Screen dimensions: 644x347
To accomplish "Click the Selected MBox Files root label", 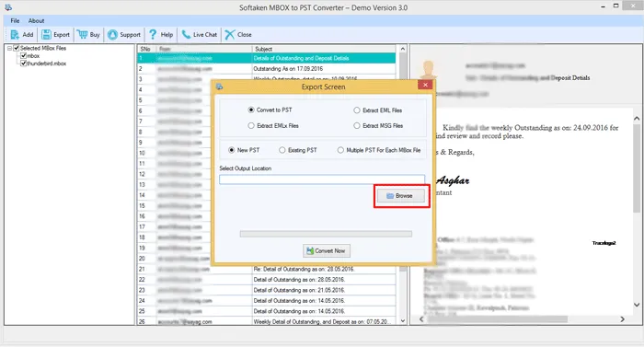I will tap(43, 48).
